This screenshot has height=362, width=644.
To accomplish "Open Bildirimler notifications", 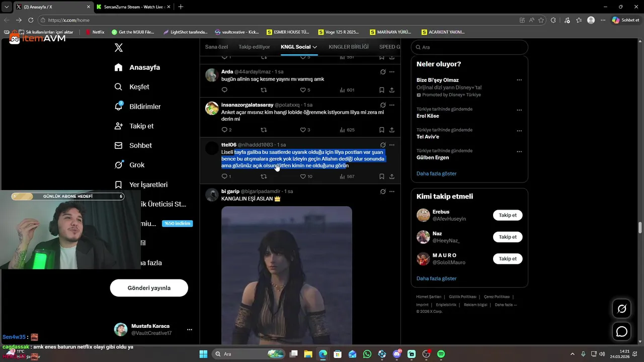I will (137, 107).
